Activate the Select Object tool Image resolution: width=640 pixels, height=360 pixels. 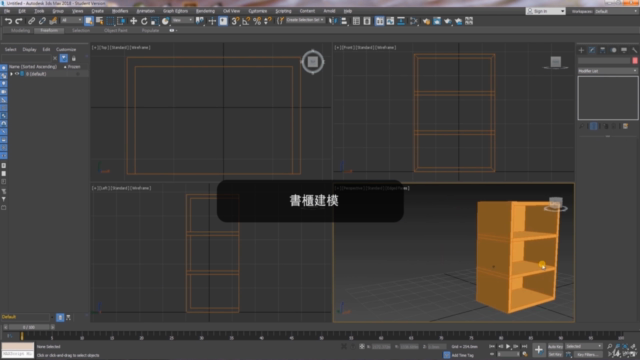(89, 21)
